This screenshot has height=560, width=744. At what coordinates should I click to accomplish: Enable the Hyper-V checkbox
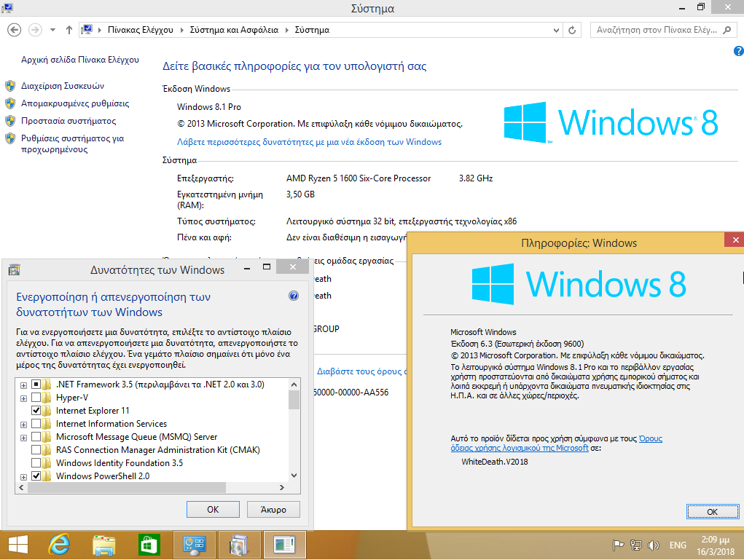36,398
